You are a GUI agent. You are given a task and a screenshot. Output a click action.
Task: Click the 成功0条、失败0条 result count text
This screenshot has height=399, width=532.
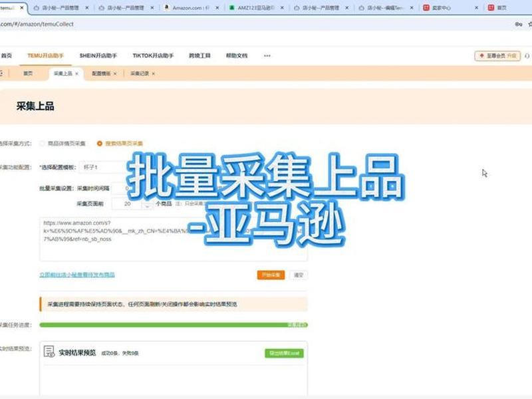coord(120,353)
